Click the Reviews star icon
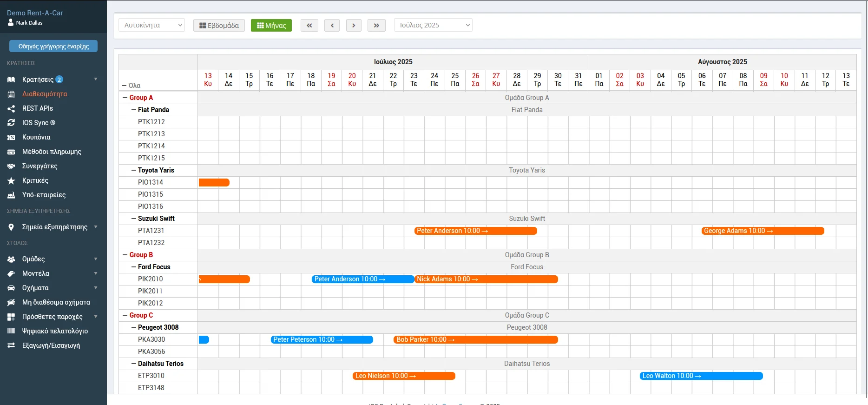The width and height of the screenshot is (868, 405). click(x=11, y=180)
